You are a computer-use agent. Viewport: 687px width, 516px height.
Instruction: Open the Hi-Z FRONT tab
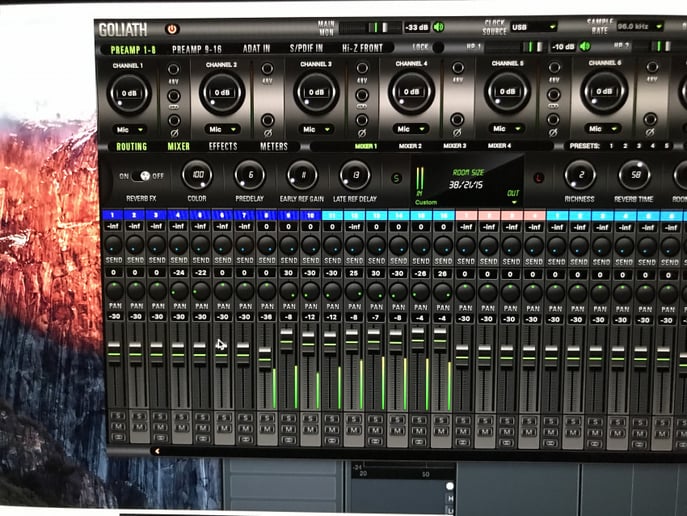coord(362,48)
